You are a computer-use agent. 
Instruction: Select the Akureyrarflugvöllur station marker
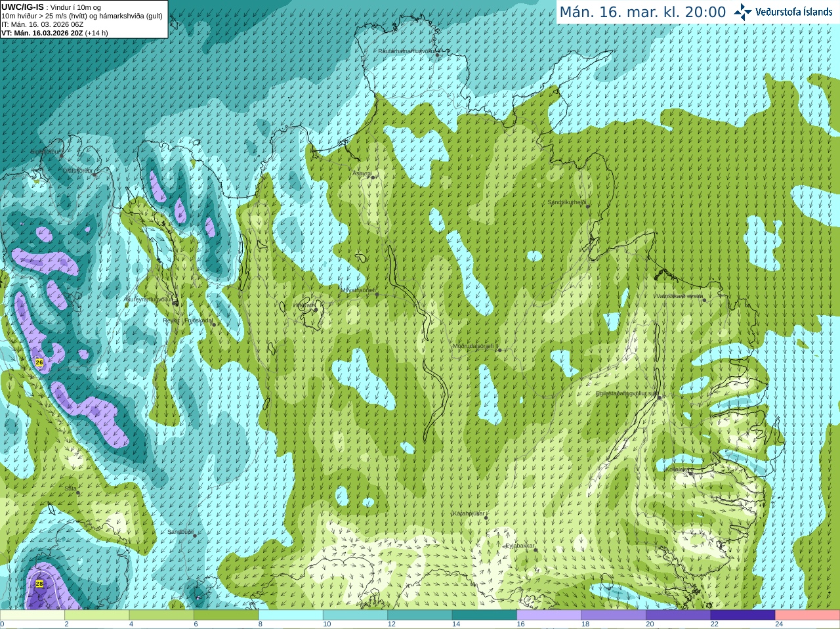[175, 303]
